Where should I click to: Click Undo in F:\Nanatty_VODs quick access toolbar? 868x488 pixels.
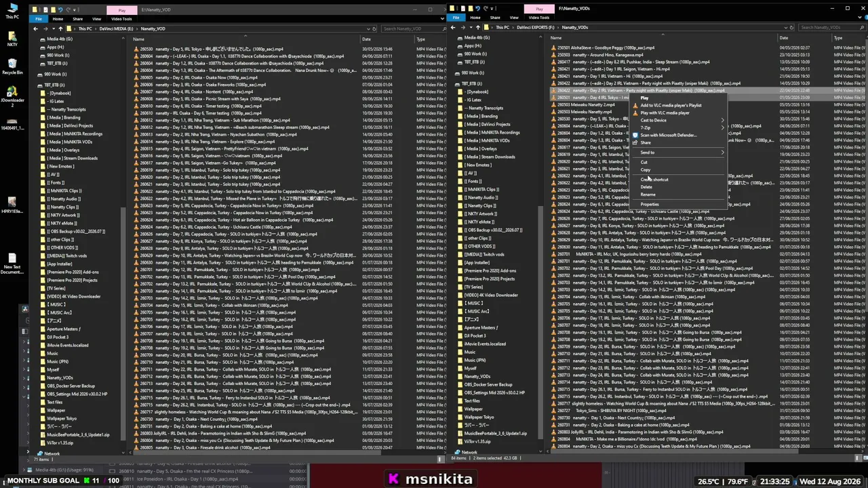[477, 8]
